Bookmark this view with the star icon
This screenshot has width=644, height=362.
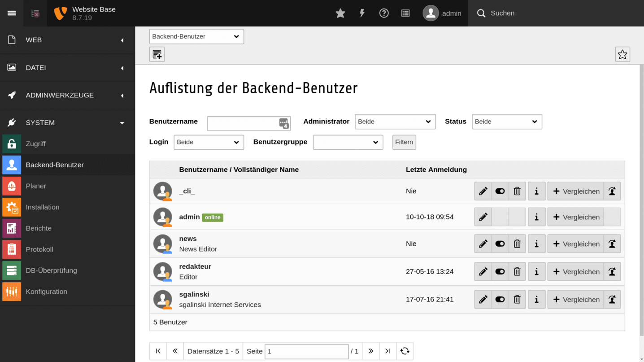point(622,54)
